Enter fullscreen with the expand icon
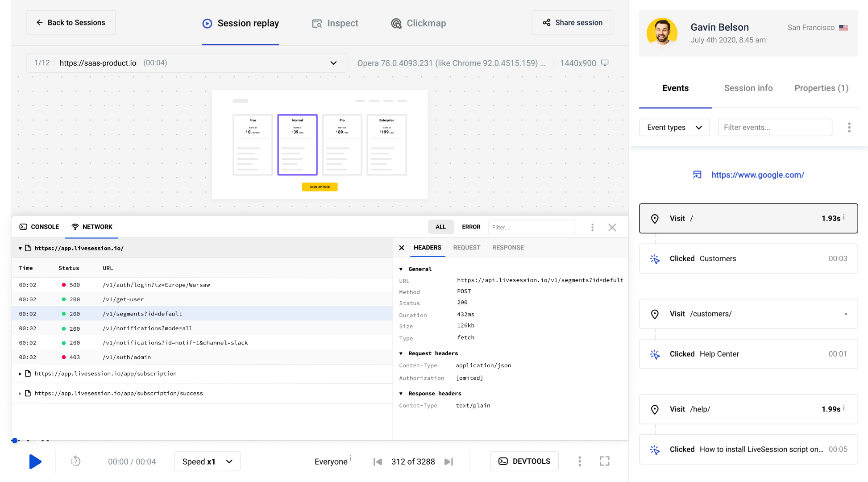Screen dimensions: 868x482 (x=604, y=461)
